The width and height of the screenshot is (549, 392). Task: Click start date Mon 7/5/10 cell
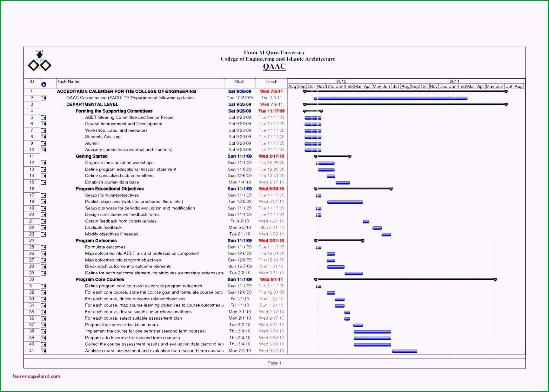tap(240, 351)
